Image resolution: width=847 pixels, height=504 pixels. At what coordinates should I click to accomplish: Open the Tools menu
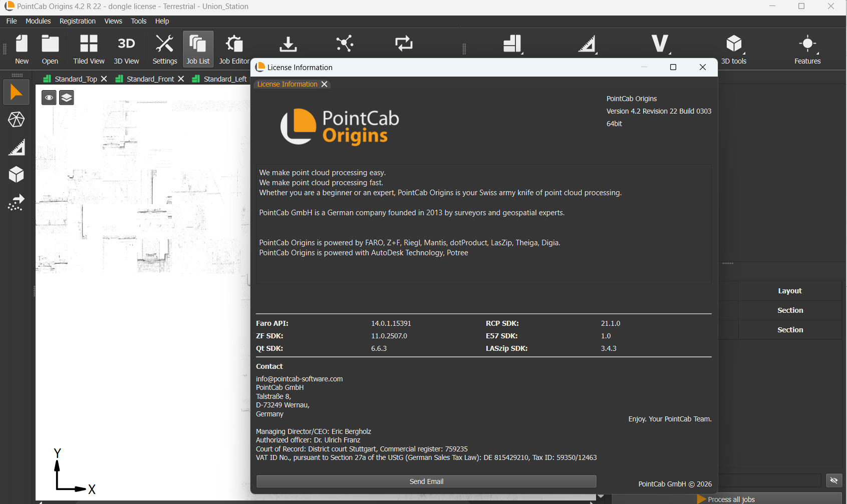pyautogui.click(x=139, y=21)
